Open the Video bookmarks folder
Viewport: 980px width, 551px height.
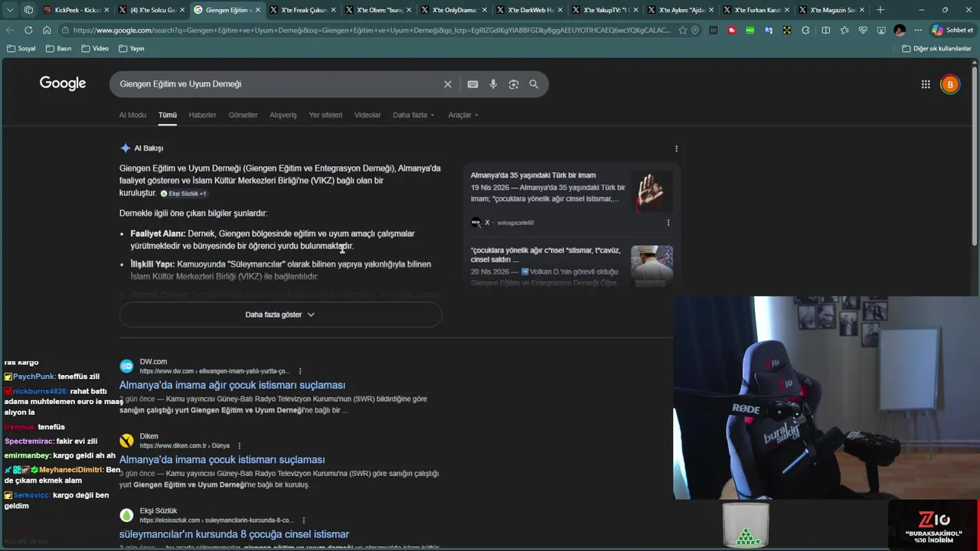pyautogui.click(x=95, y=48)
